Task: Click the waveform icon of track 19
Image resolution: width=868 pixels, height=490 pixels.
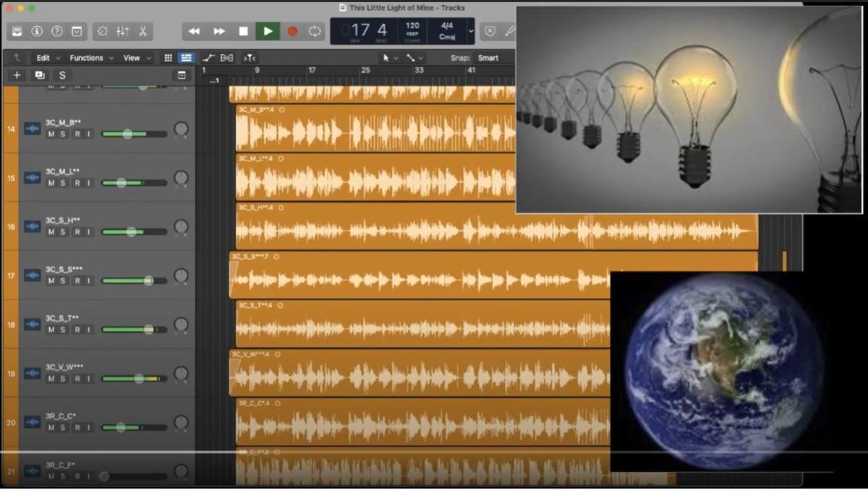Action: point(33,373)
